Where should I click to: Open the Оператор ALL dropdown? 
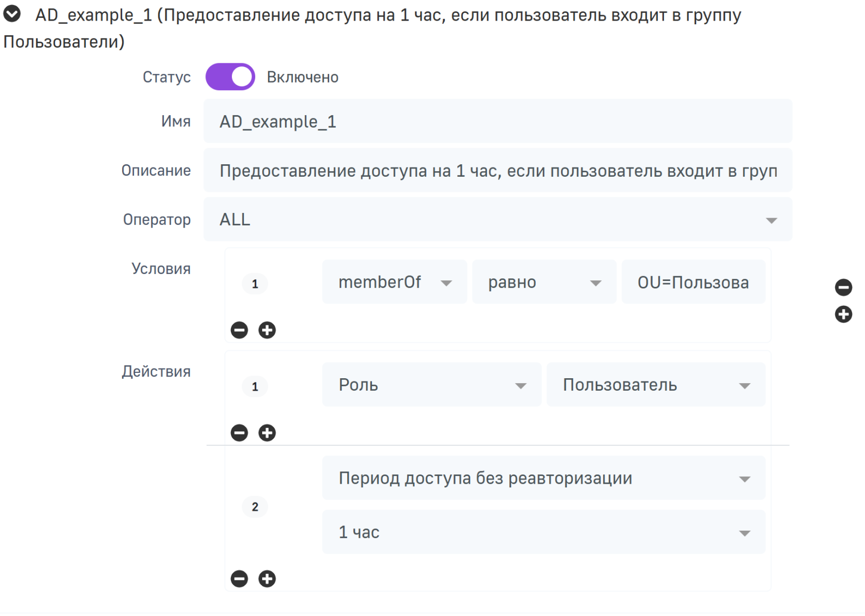(x=497, y=219)
